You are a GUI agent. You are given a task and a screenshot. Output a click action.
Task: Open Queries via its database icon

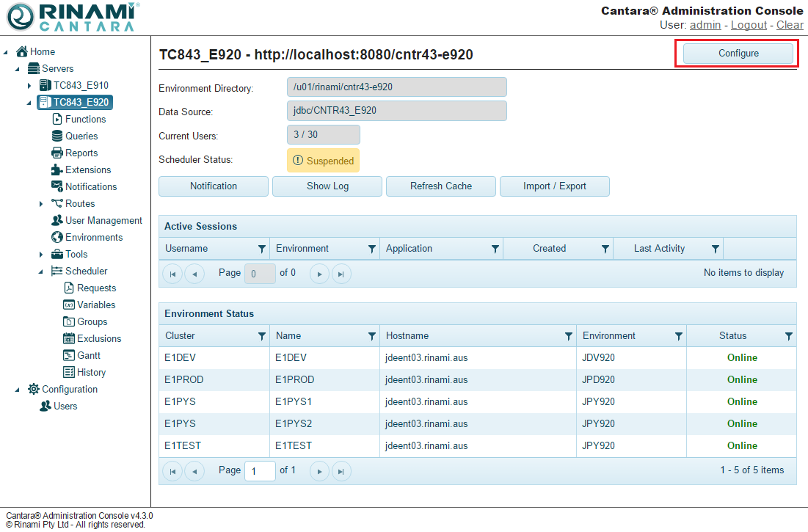point(57,136)
